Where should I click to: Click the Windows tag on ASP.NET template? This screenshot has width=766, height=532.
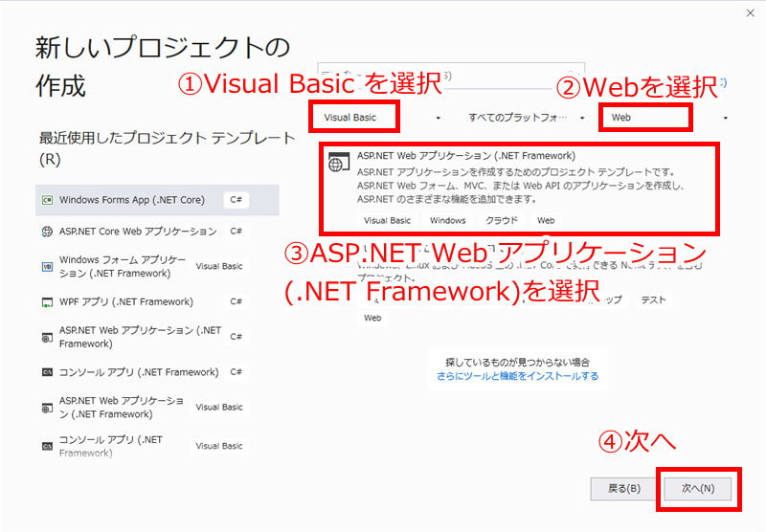click(448, 221)
